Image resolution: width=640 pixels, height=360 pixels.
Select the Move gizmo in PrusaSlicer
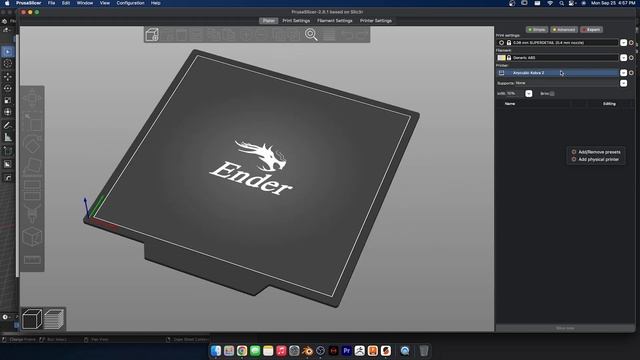coord(32,98)
